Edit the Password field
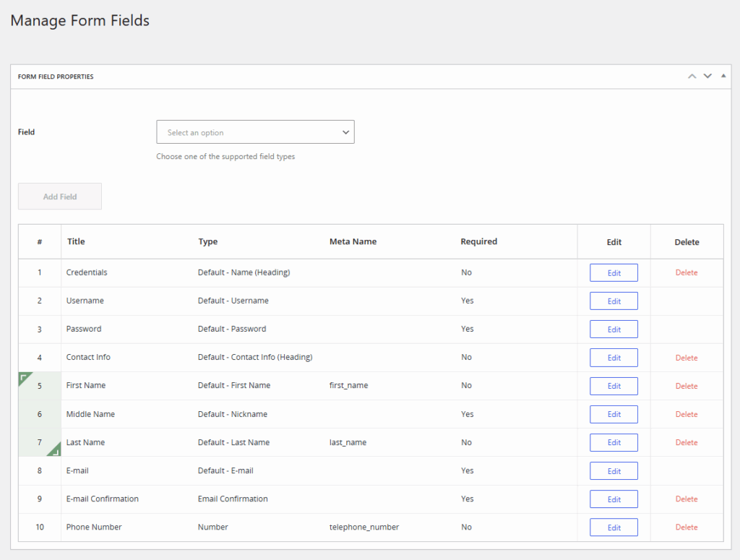This screenshot has width=740, height=560. click(614, 329)
